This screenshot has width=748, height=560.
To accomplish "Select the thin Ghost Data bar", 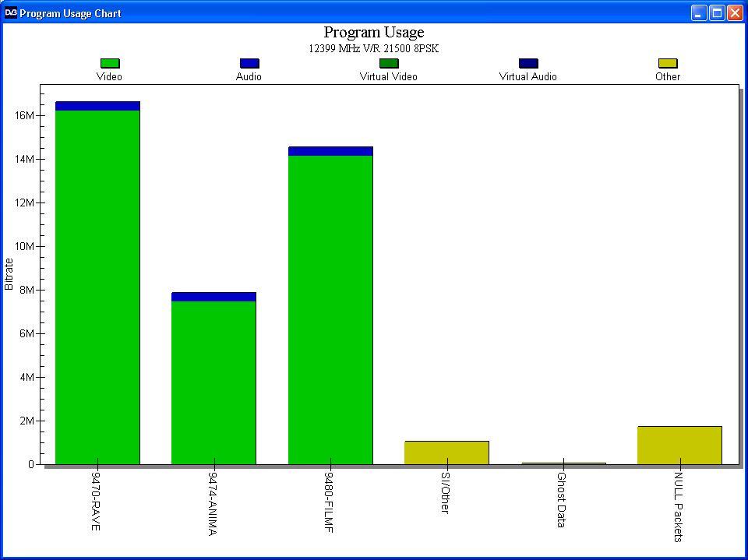I will tap(563, 463).
